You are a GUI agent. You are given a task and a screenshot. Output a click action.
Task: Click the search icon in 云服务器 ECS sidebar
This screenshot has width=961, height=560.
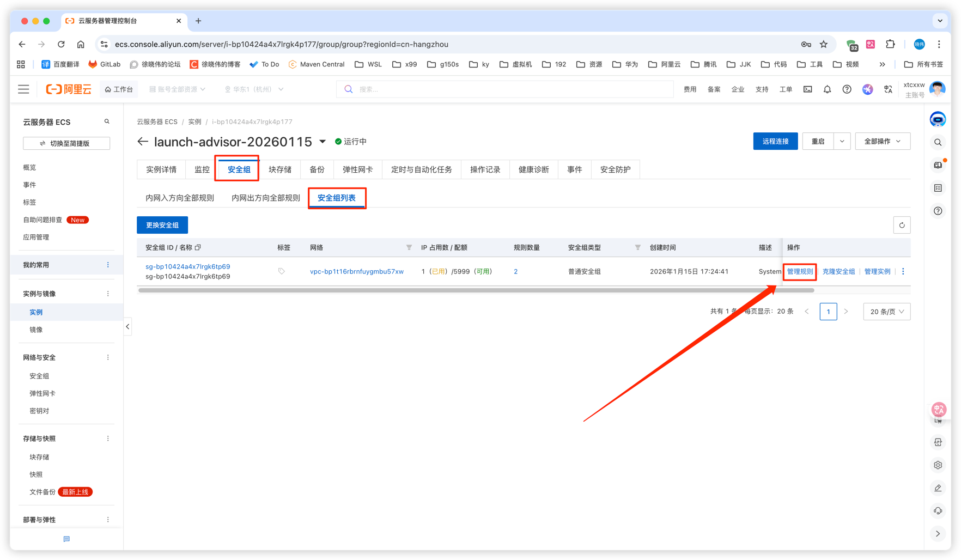click(x=107, y=121)
